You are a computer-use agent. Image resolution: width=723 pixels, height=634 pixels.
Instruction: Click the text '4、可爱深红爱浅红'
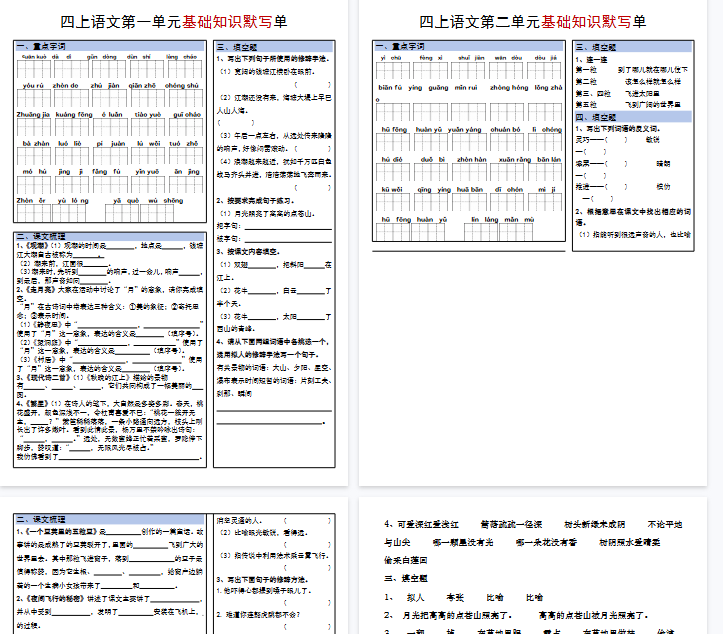[421, 524]
